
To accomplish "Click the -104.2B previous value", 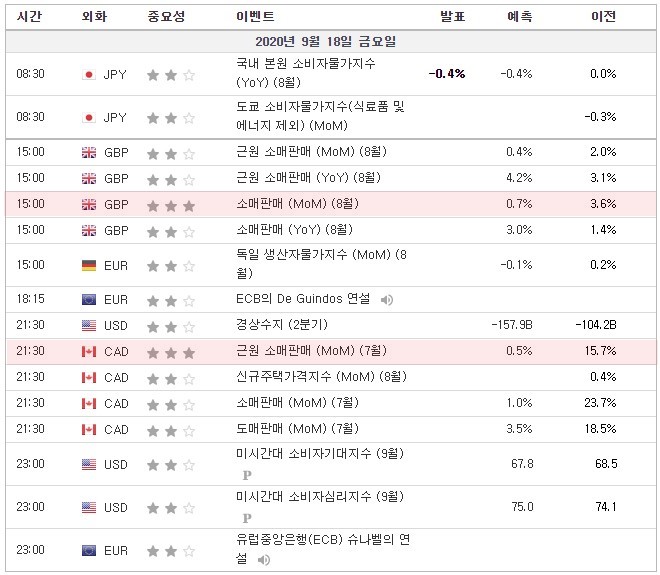I will [596, 325].
